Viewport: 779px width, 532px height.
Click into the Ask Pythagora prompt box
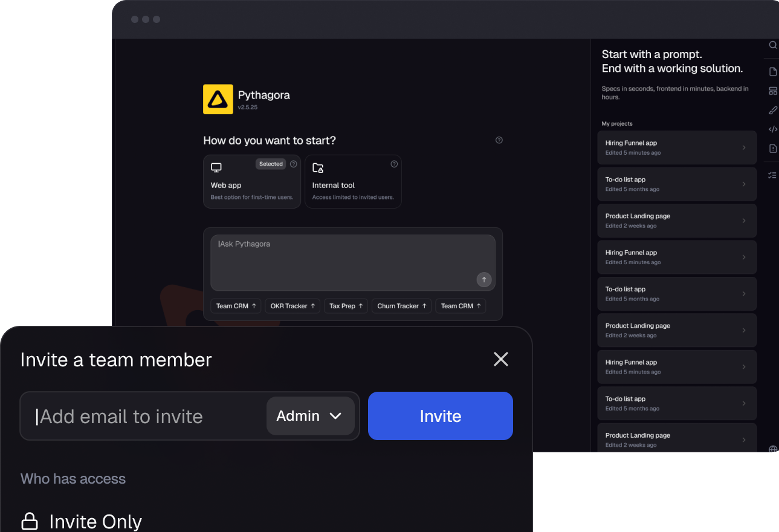[353, 263]
